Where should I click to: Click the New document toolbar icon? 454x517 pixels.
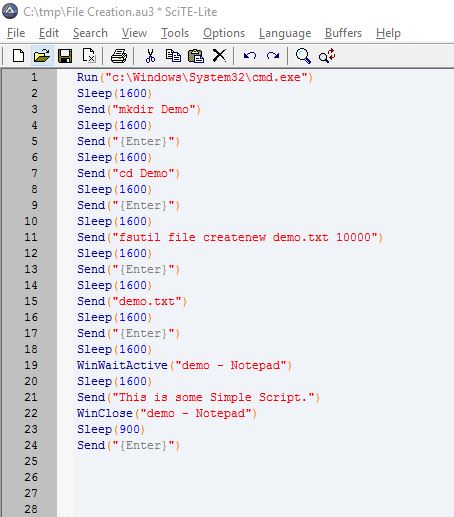18,55
